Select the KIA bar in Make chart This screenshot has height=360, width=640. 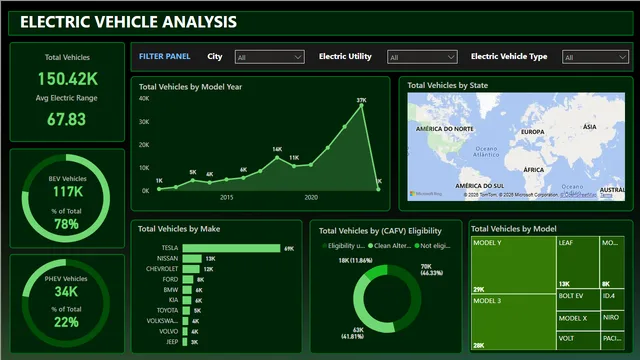[x=187, y=300]
